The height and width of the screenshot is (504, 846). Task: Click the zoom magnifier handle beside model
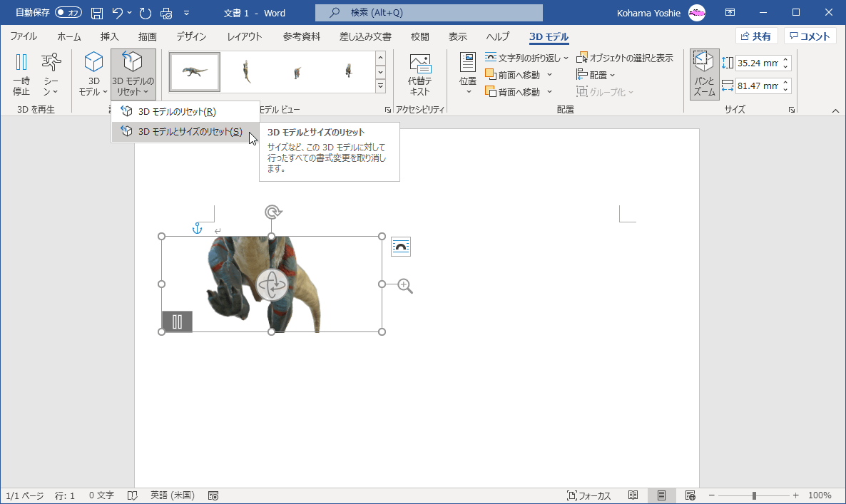pyautogui.click(x=405, y=286)
